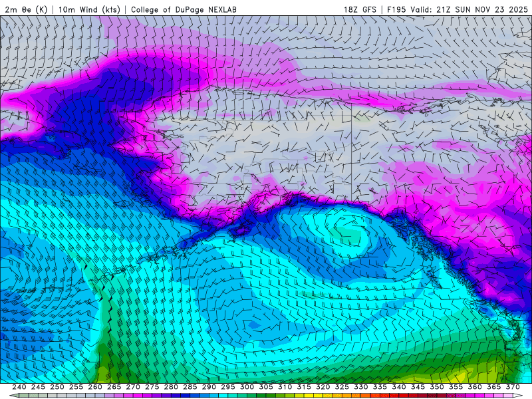Click the 320 legend label
532x399 pixels.
[323, 387]
